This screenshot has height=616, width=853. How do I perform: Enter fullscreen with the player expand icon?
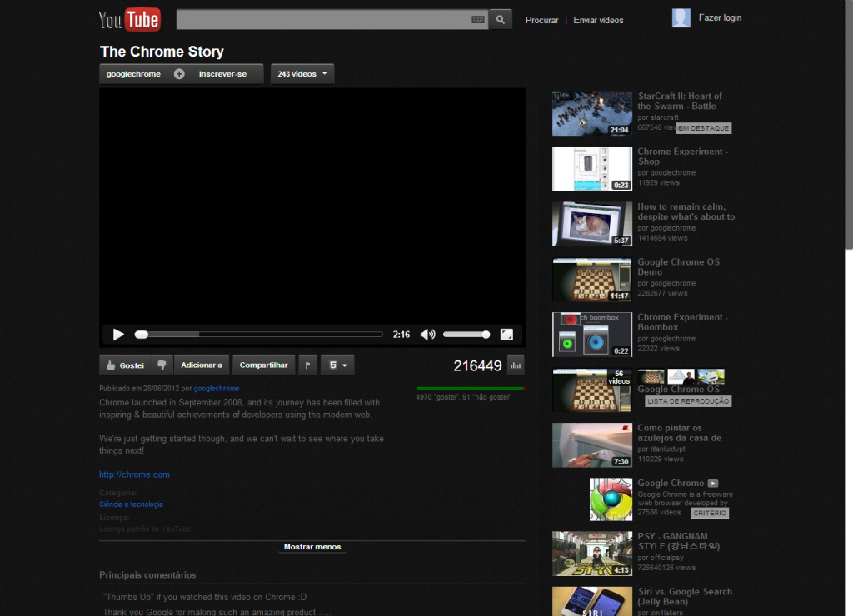506,335
